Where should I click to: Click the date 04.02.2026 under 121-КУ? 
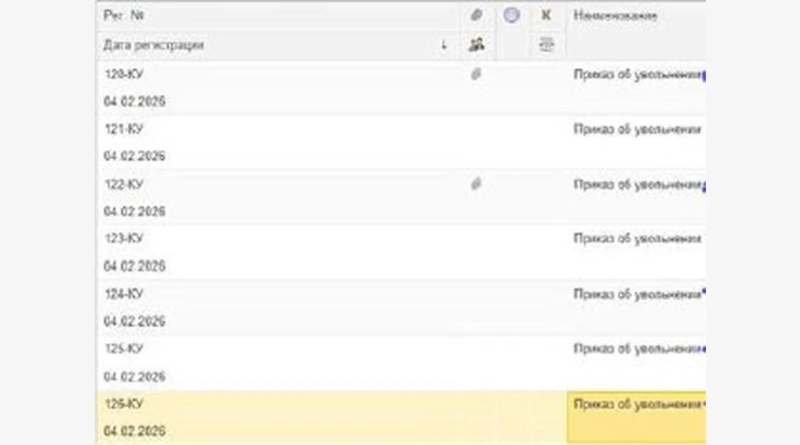pos(134,157)
